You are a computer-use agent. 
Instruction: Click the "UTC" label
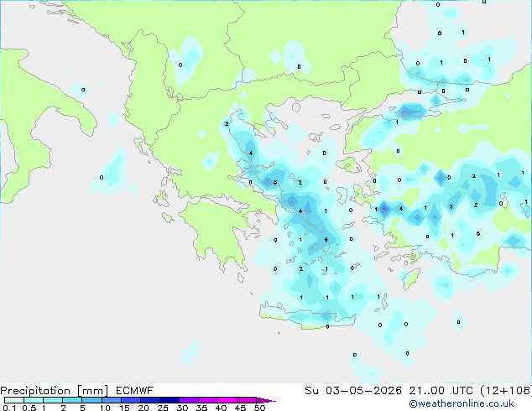tap(462, 391)
